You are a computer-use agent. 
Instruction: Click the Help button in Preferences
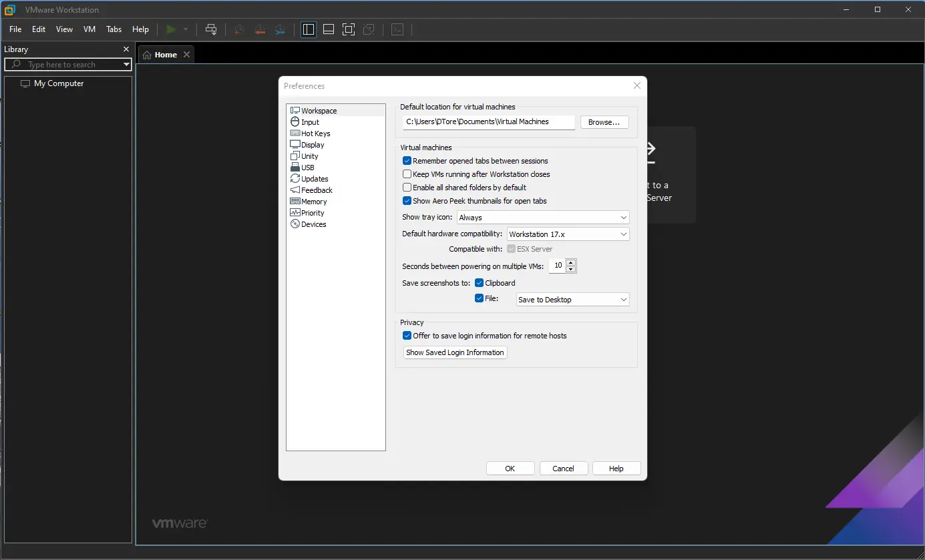[x=616, y=469]
